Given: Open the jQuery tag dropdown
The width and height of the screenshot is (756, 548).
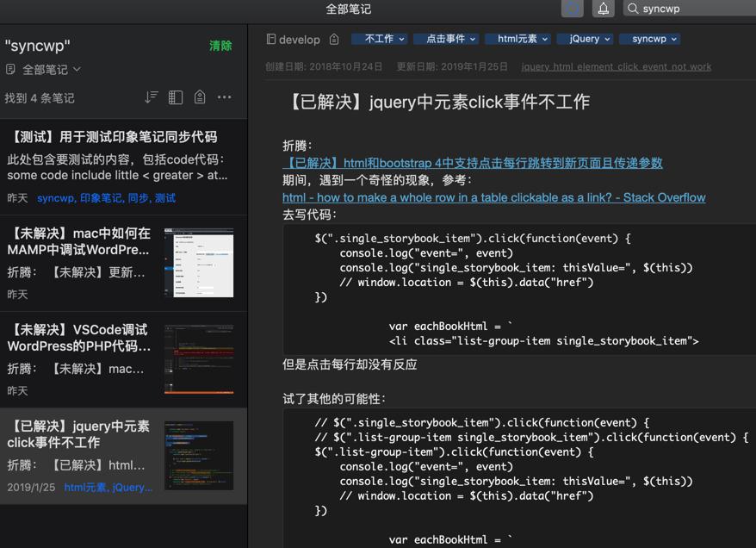Looking at the screenshot, I should coord(585,39).
